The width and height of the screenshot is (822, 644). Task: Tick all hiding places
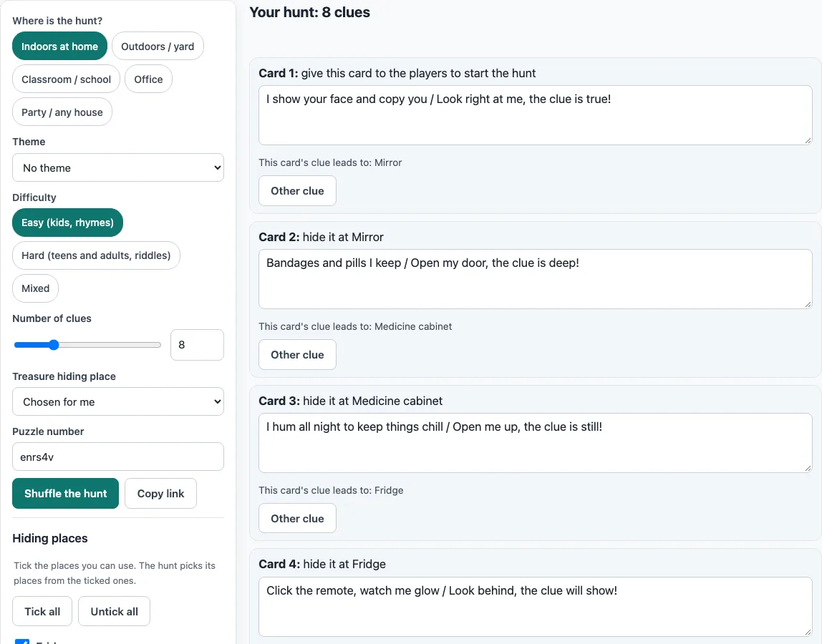tap(42, 612)
